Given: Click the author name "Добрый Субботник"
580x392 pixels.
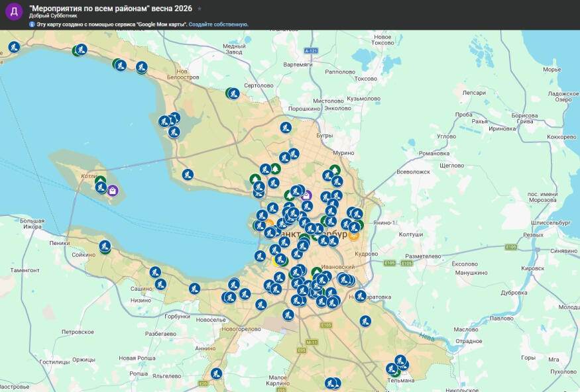Looking at the screenshot, I should click(x=53, y=16).
